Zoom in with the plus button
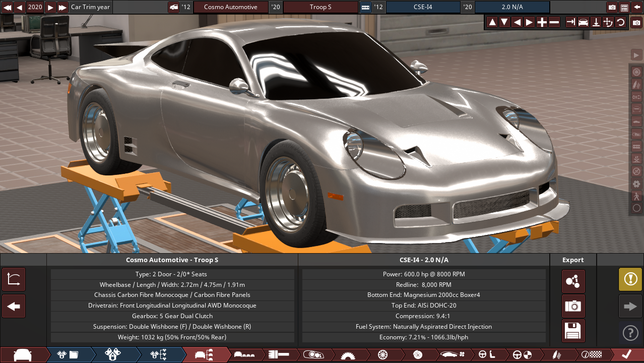The width and height of the screenshot is (644, 363). 542,22
